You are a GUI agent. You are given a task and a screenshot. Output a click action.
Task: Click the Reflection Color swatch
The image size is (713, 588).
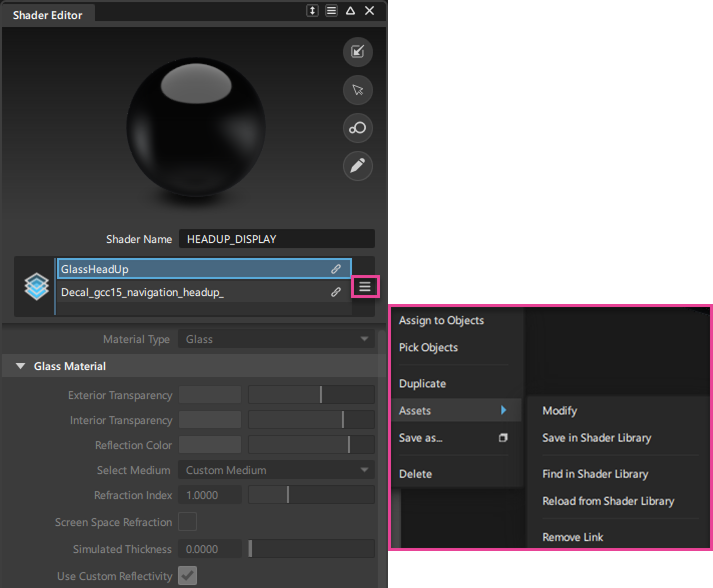(x=210, y=445)
